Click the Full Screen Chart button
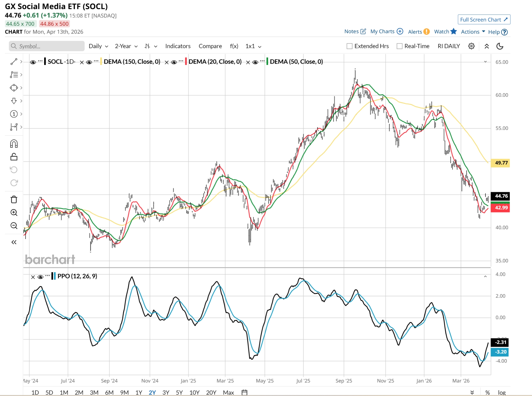This screenshot has width=532, height=396. click(484, 20)
